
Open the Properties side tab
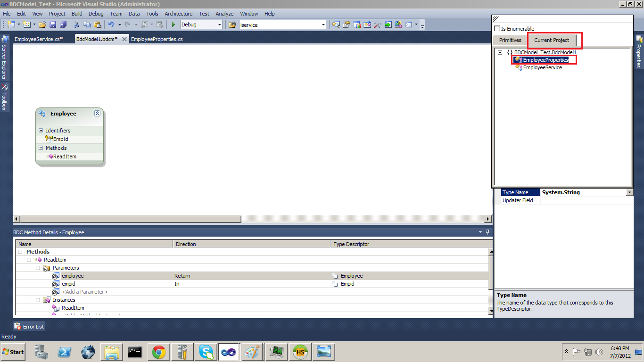pyautogui.click(x=639, y=51)
